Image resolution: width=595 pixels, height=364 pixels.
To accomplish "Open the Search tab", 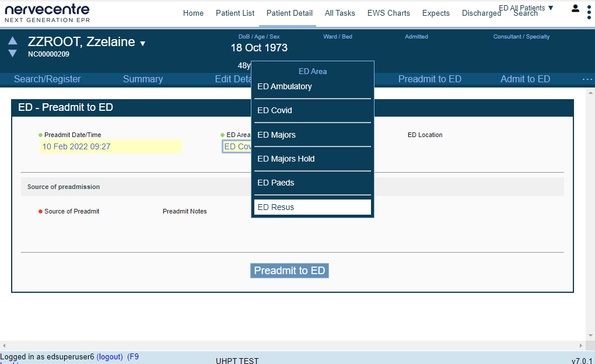I will click(526, 13).
